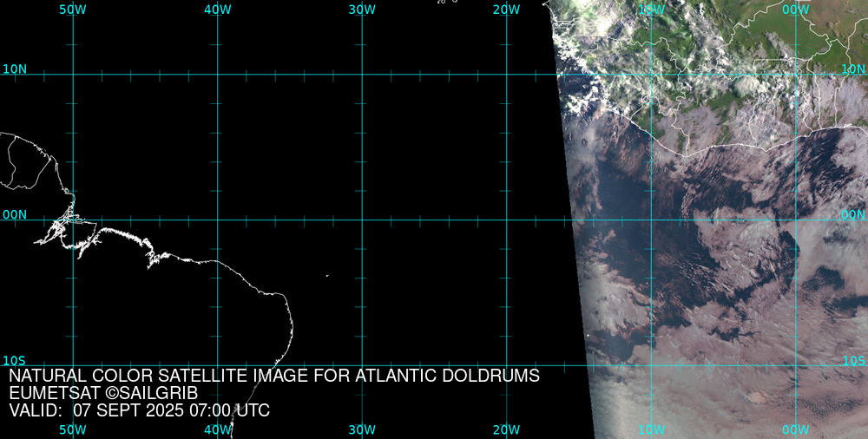Select the 50W label along the bottom edge
The image size is (868, 439).
[x=72, y=430]
